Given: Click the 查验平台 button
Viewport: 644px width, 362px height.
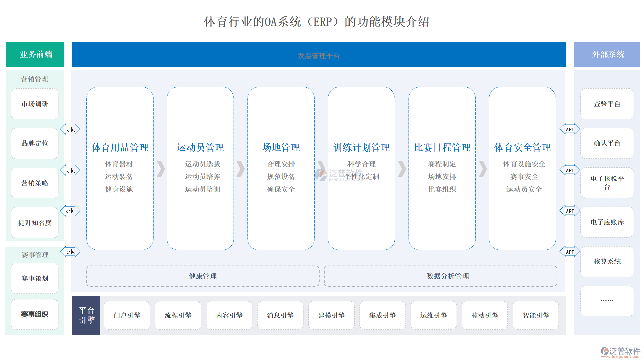Looking at the screenshot, I should click(607, 104).
